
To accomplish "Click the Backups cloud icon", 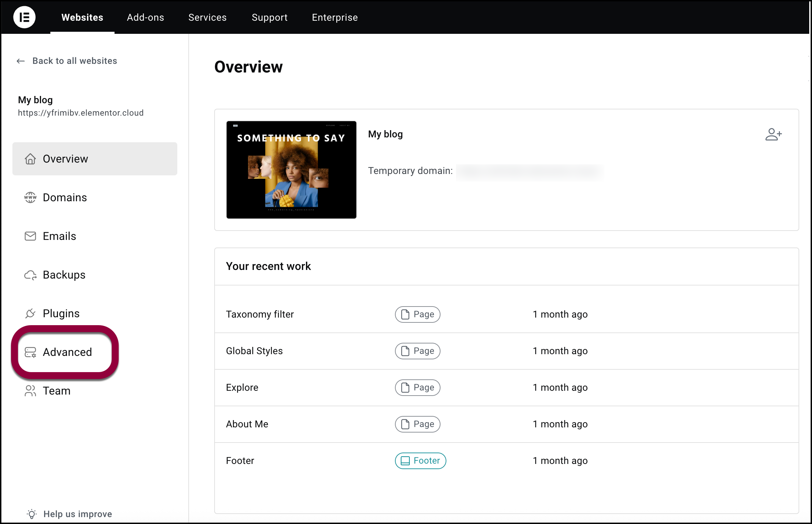I will [30, 275].
